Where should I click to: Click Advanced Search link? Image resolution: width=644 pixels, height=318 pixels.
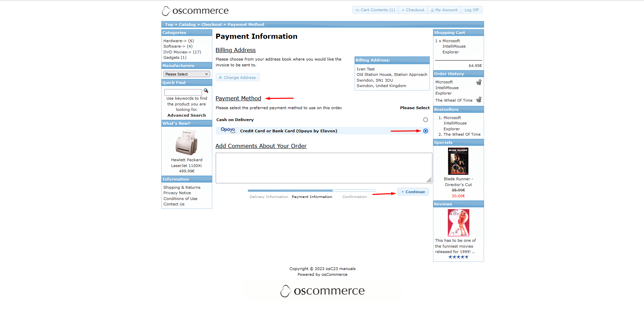pos(186,115)
